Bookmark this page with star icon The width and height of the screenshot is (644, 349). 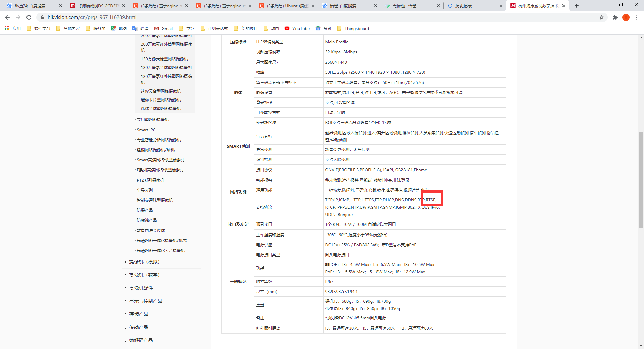(x=602, y=17)
